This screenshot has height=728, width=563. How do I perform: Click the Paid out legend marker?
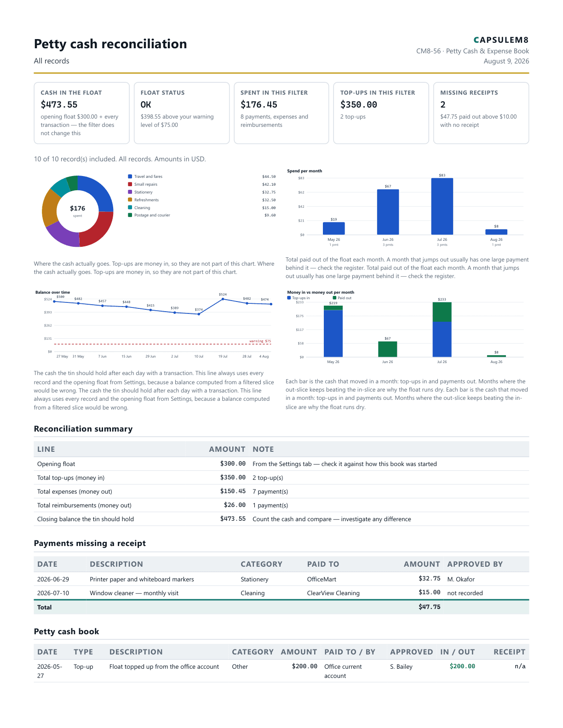334,298
